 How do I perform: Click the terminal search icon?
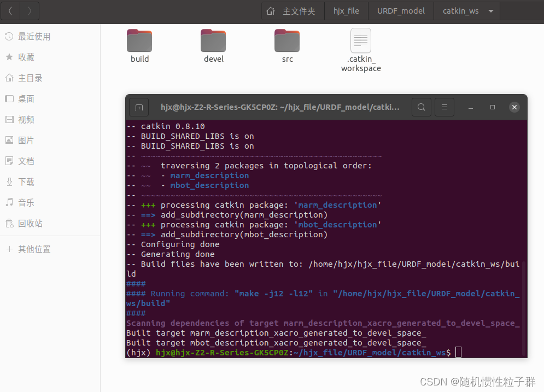tap(422, 107)
